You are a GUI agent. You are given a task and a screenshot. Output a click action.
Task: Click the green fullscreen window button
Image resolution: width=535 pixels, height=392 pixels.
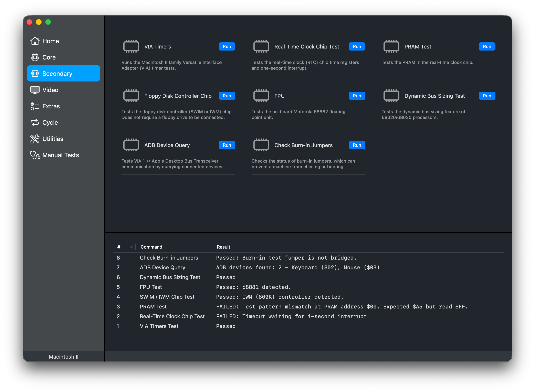coord(48,22)
